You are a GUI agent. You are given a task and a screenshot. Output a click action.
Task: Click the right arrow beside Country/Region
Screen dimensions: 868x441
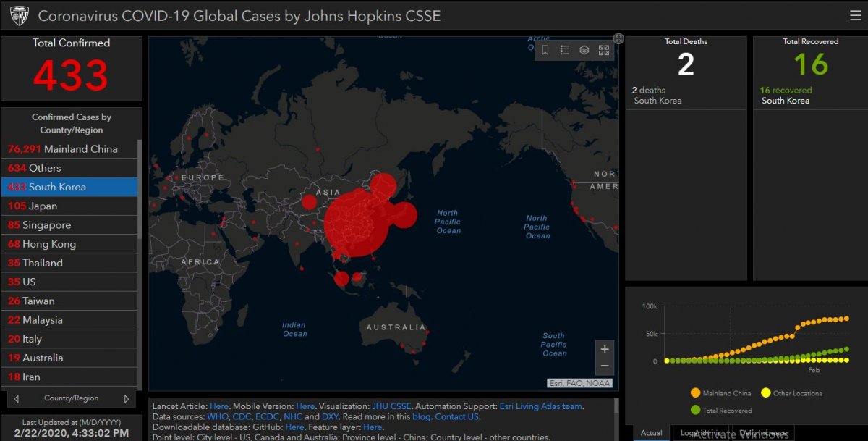point(127,398)
